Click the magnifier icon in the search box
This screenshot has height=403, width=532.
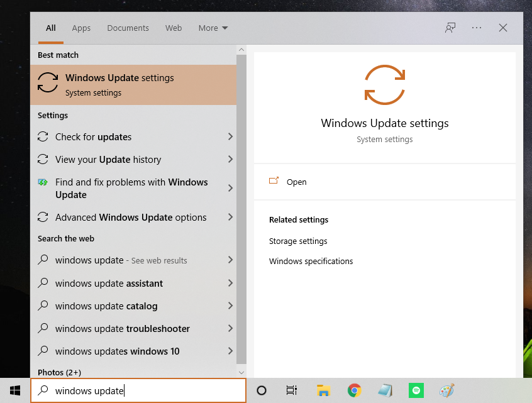click(x=43, y=390)
